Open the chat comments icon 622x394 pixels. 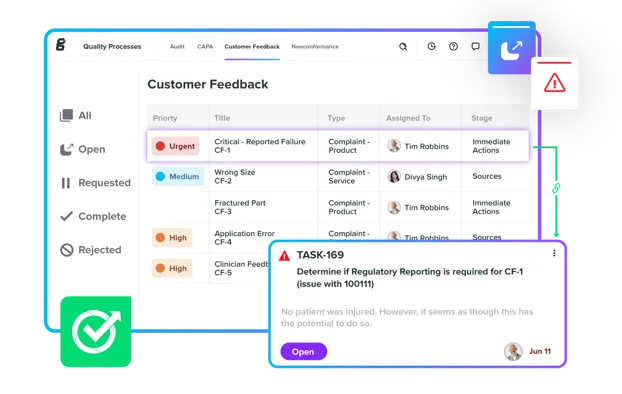click(x=475, y=46)
